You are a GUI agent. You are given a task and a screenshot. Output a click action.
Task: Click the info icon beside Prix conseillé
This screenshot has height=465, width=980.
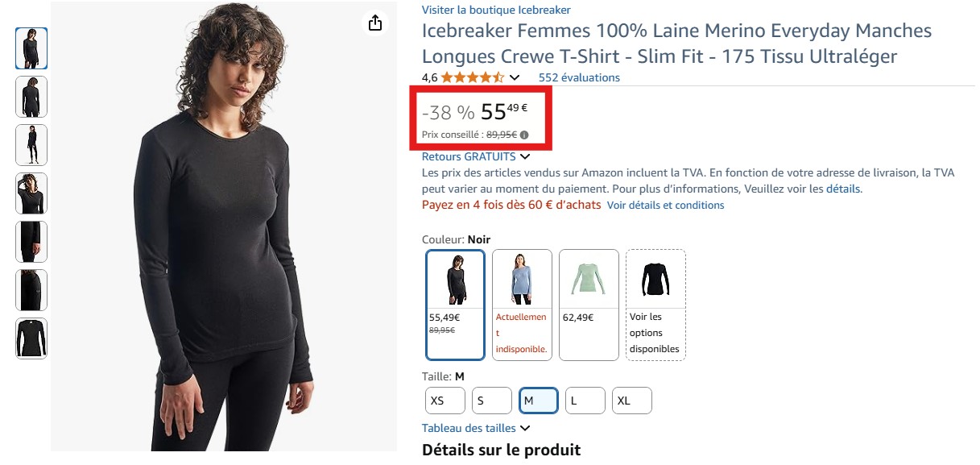(x=524, y=135)
